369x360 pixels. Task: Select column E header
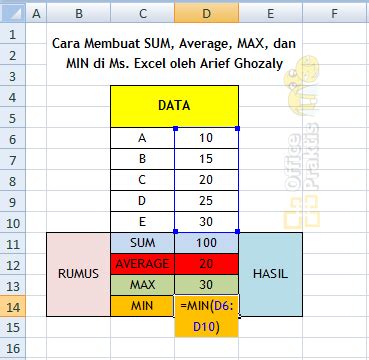270,13
